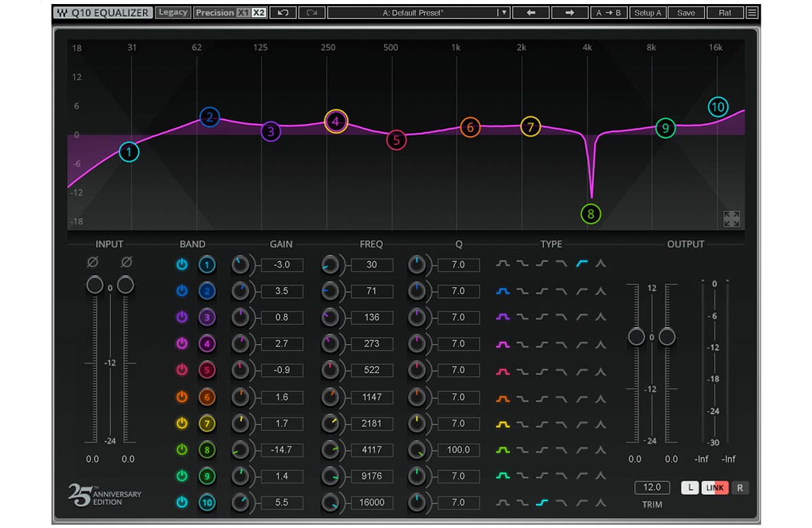This screenshot has width=812, height=528.
Task: Toggle the LINK channel button
Action: click(715, 487)
